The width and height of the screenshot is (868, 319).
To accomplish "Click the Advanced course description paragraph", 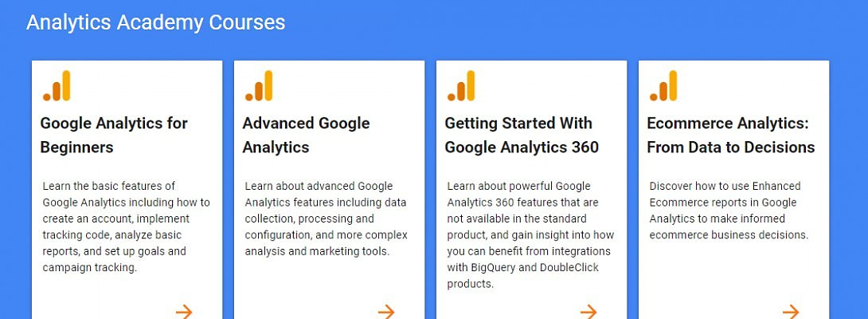I will 326,219.
